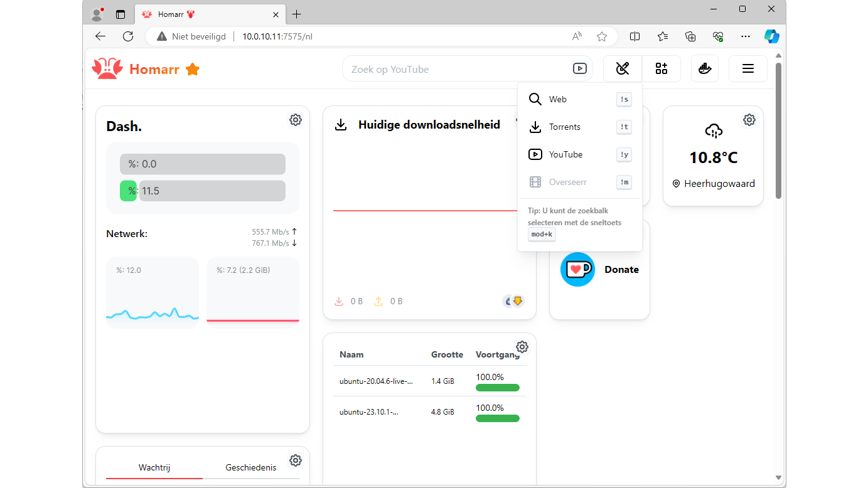The width and height of the screenshot is (868, 488).
Task: Click download arrow icon beside Huidige downloadsnelheid
Action: (x=341, y=125)
